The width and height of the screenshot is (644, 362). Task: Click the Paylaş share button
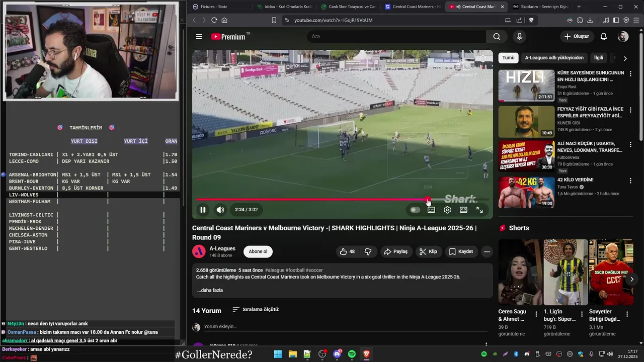(395, 251)
